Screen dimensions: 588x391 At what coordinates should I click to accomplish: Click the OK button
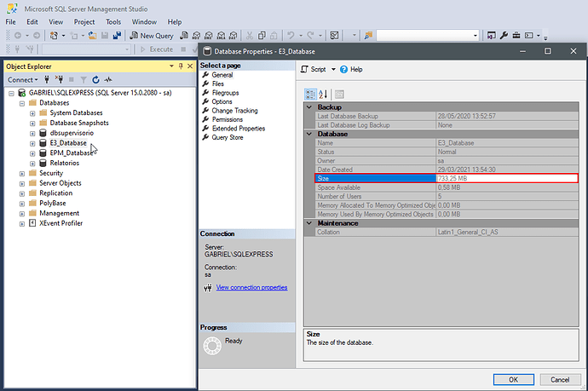(x=513, y=379)
